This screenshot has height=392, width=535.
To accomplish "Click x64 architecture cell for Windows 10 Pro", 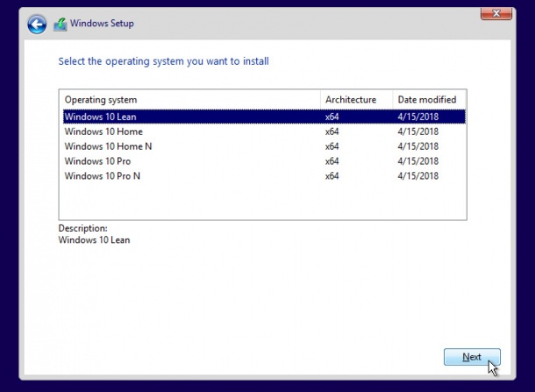I will (332, 161).
